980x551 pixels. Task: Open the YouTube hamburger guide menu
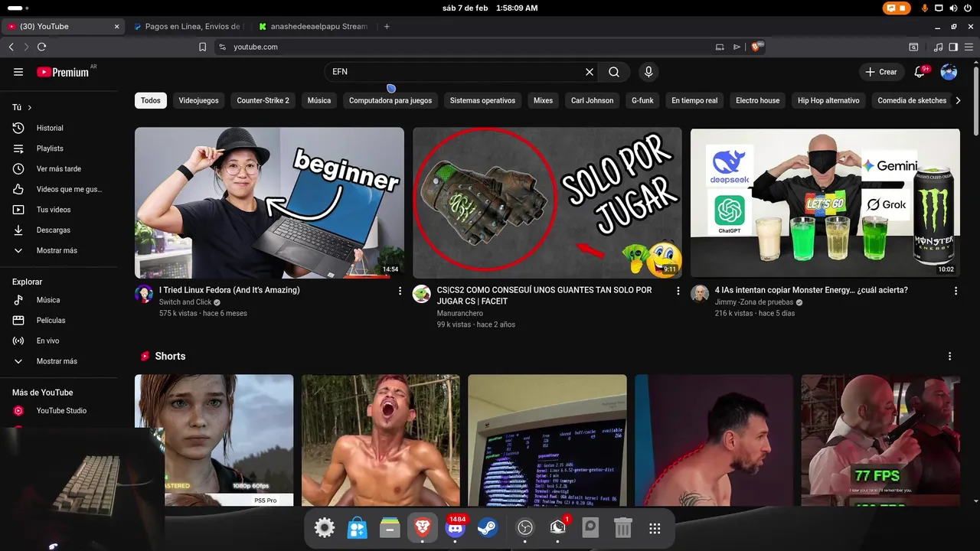pyautogui.click(x=18, y=72)
